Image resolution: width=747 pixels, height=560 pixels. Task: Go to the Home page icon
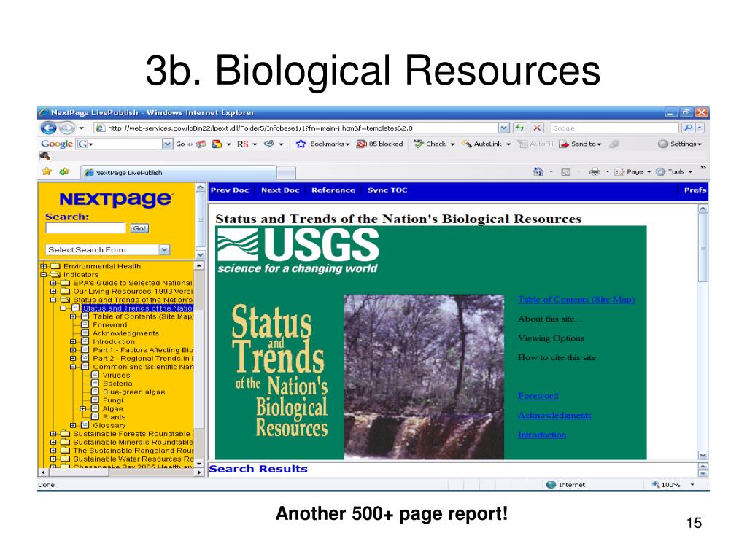click(538, 171)
